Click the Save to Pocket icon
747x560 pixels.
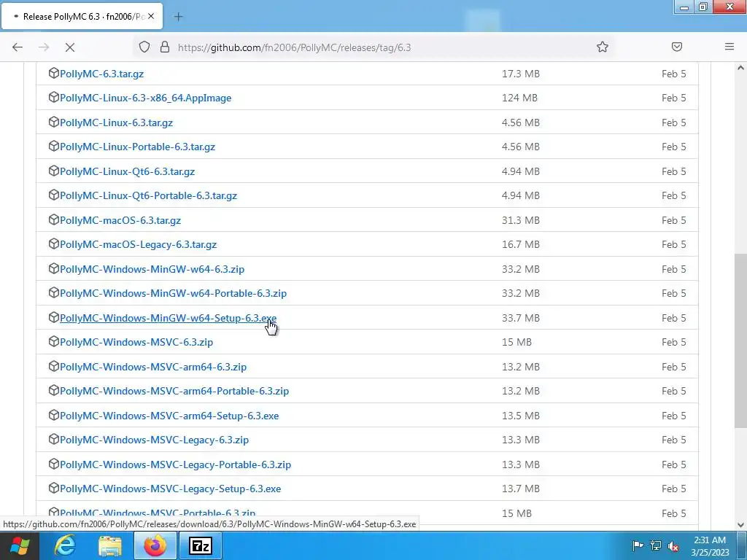[x=677, y=47]
